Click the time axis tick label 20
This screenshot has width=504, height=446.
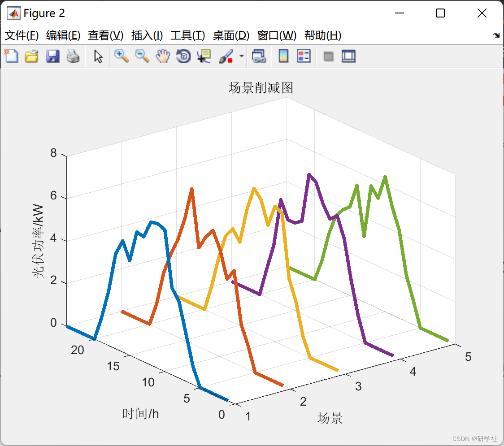pos(78,350)
